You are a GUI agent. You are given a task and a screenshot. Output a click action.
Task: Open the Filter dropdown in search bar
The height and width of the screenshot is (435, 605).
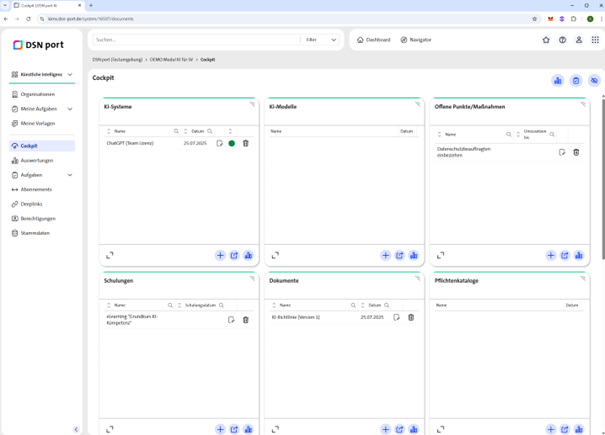pyautogui.click(x=320, y=40)
